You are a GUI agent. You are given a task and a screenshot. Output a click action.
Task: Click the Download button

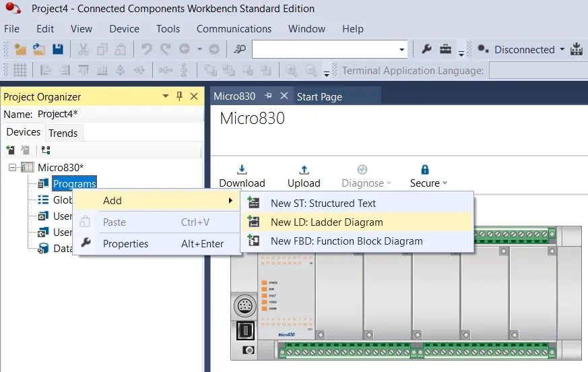[x=242, y=176]
